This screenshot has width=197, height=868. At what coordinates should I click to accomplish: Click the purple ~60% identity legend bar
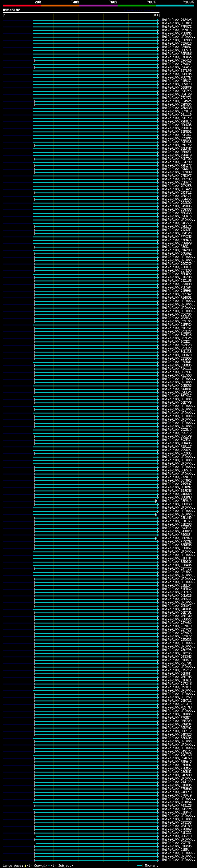pyautogui.click(x=98, y=6)
